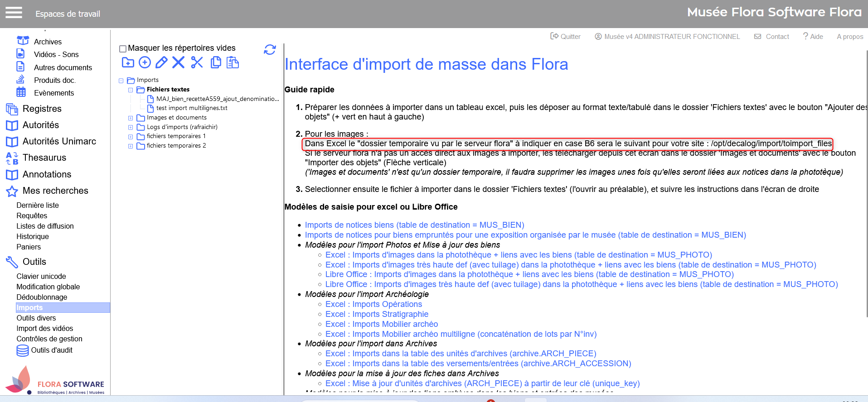
Task: Expand fichiers temporaires 1 folder
Action: tap(131, 137)
